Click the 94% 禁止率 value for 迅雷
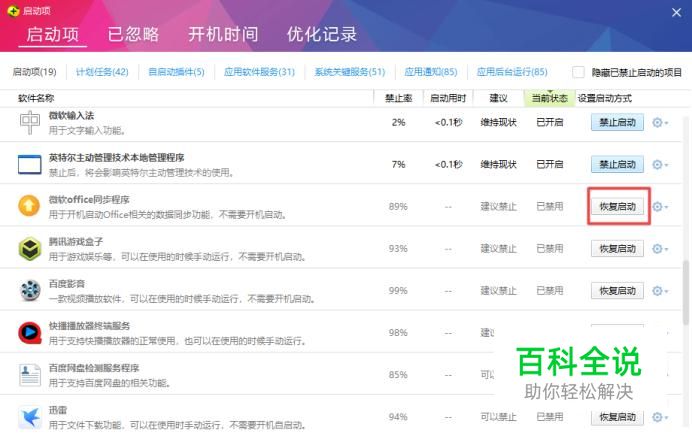The height and width of the screenshot is (436, 692). [x=398, y=417]
